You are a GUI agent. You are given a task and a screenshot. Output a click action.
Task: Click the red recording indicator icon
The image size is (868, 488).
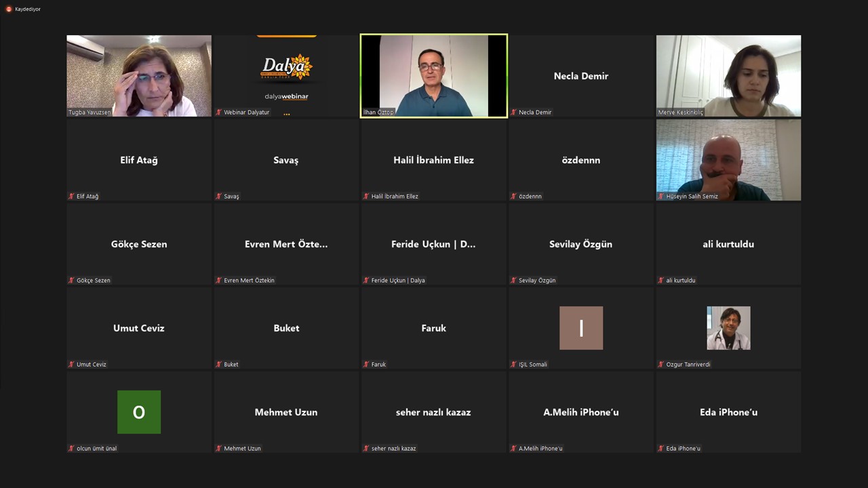click(x=9, y=9)
